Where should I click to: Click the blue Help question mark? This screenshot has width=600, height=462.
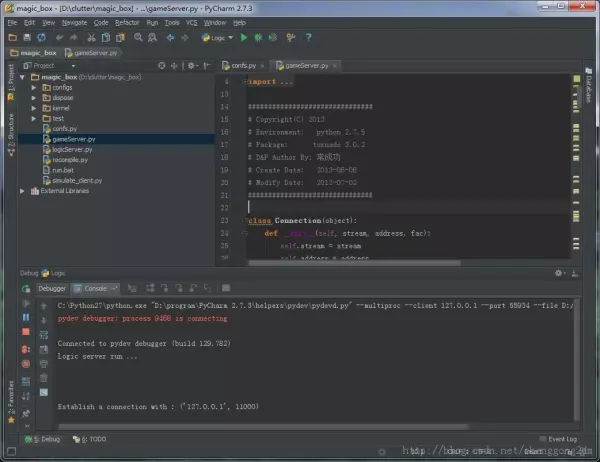click(x=308, y=38)
